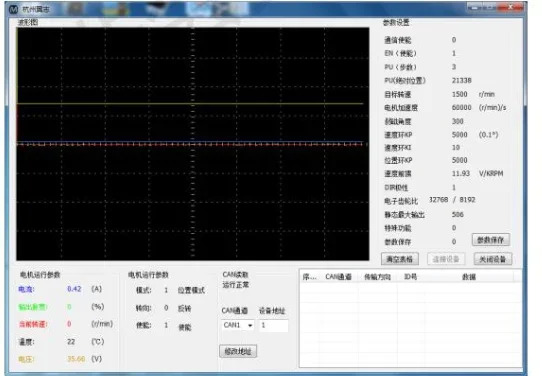Click the CAN通道 column header in the table

(x=338, y=277)
